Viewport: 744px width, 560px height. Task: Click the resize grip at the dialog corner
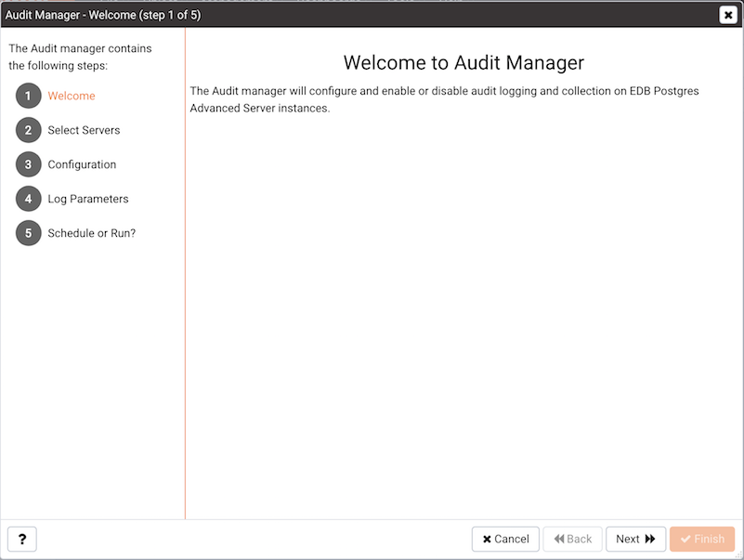[739, 554]
